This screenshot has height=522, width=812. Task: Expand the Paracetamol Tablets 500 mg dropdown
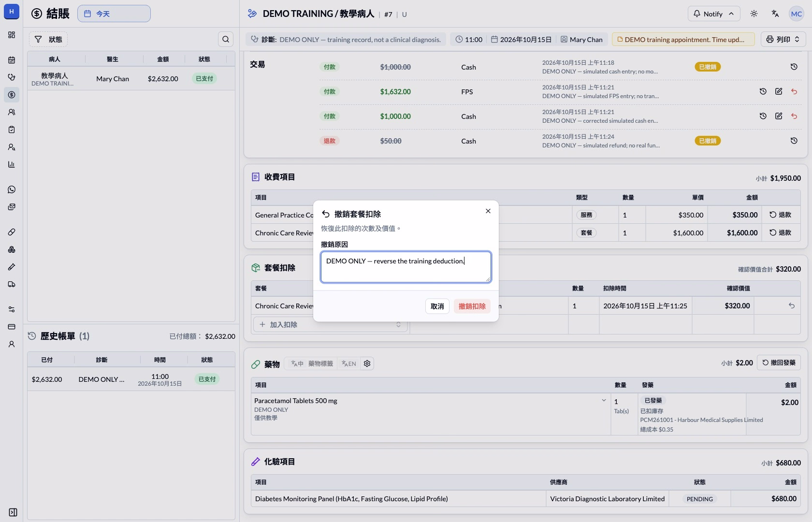604,400
